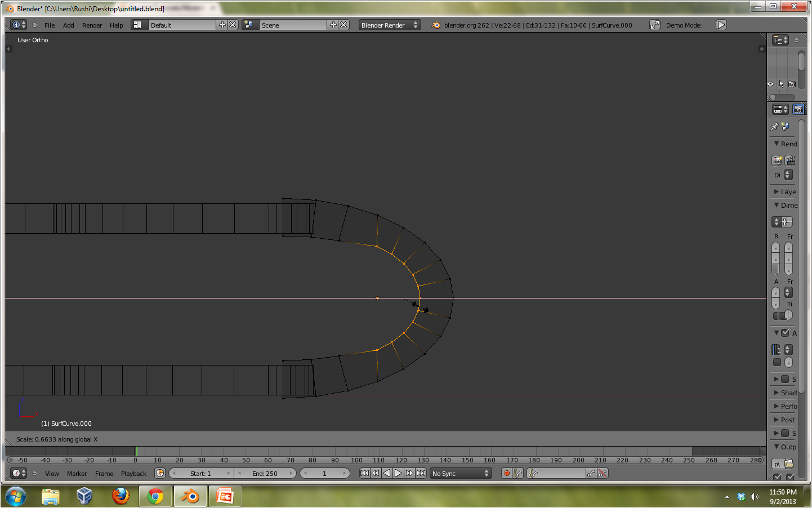The width and height of the screenshot is (812, 508).
Task: Collapse the timeline header menus
Action: (x=34, y=473)
